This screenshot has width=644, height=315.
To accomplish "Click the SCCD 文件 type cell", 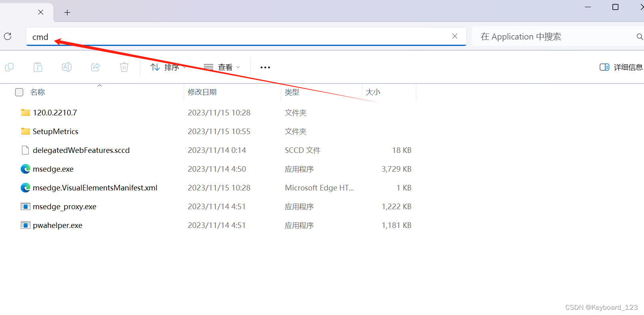I will point(302,150).
